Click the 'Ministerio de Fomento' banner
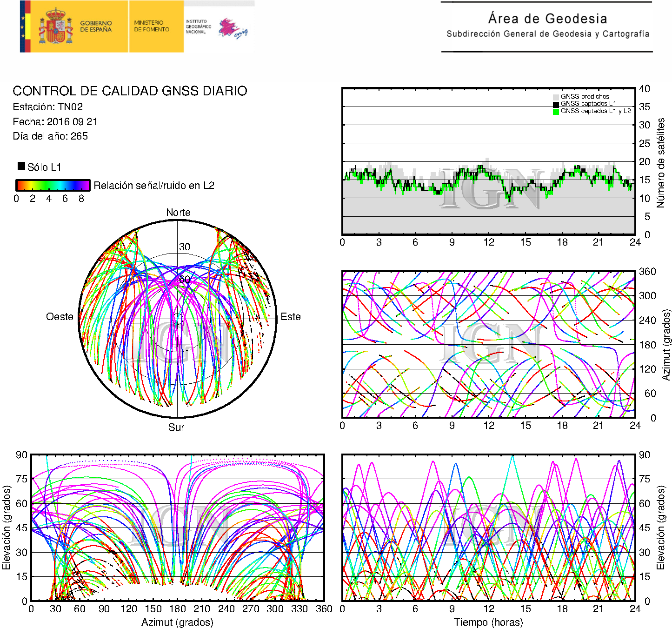Image resolution: width=672 pixels, height=628 pixels. coord(152,26)
